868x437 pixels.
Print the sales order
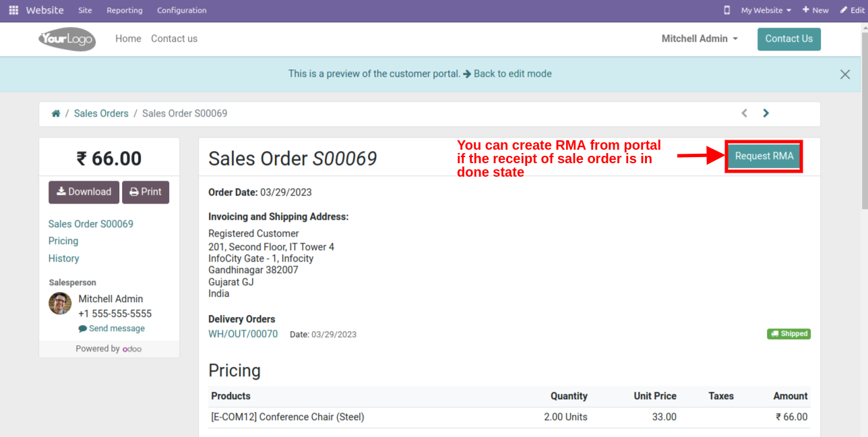pyautogui.click(x=146, y=192)
